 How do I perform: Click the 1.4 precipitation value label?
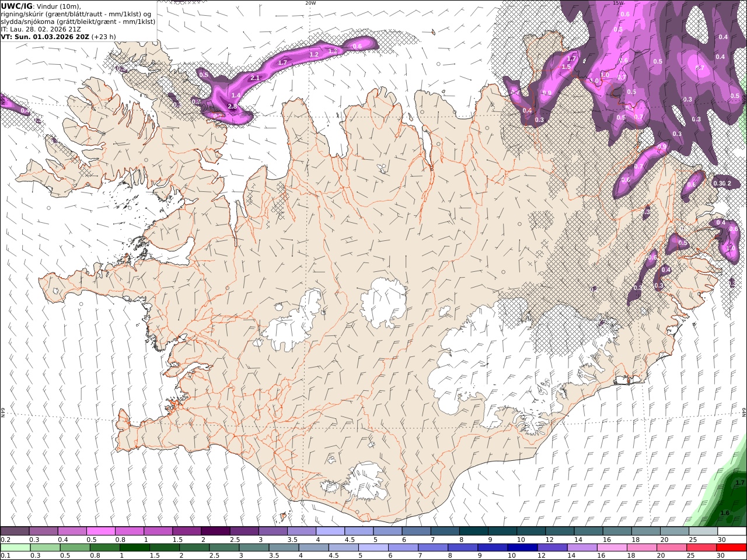[x=236, y=95]
